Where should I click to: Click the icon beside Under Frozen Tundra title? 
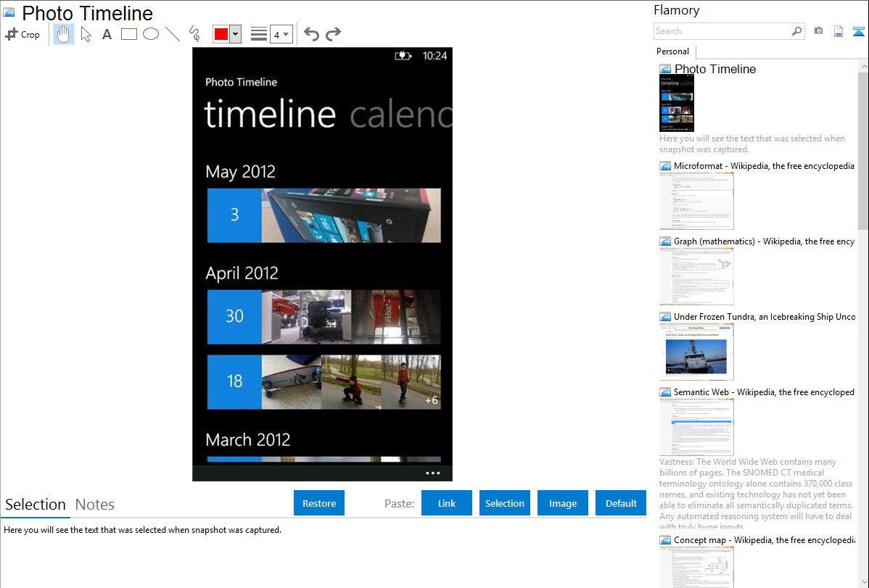(x=666, y=317)
